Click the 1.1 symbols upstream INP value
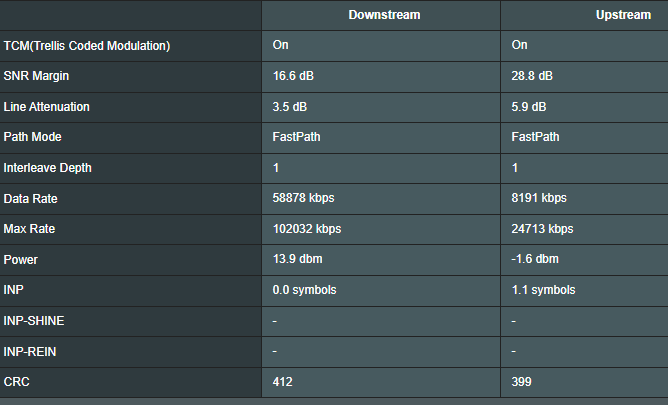The height and width of the screenshot is (405, 668). 543,290
